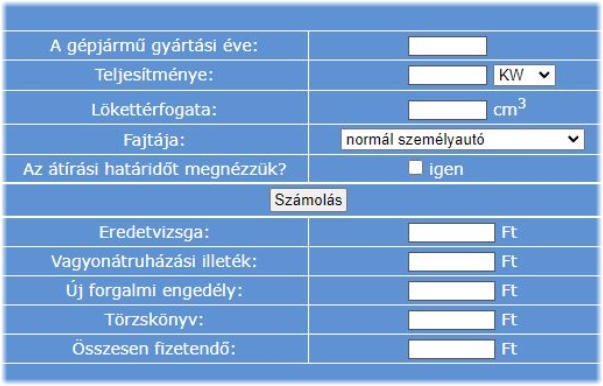
Task: Click the Lökettérfogata displacement input field
Action: [x=447, y=110]
